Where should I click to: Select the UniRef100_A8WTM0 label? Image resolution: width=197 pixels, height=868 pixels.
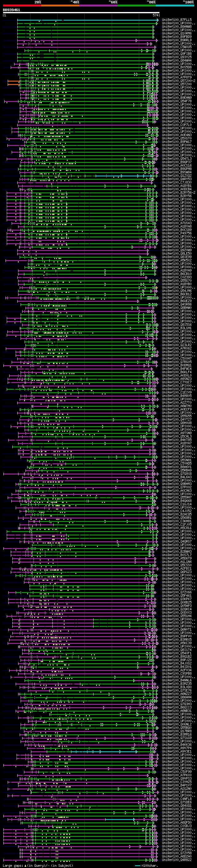[177, 406]
